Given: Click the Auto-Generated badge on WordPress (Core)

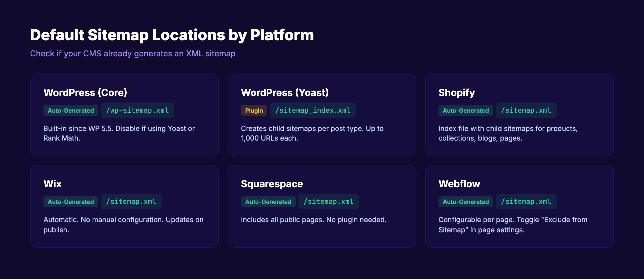Looking at the screenshot, I should (x=71, y=110).
